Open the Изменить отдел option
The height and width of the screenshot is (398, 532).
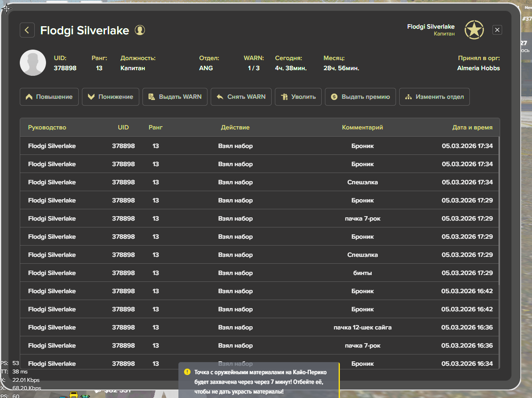(434, 97)
